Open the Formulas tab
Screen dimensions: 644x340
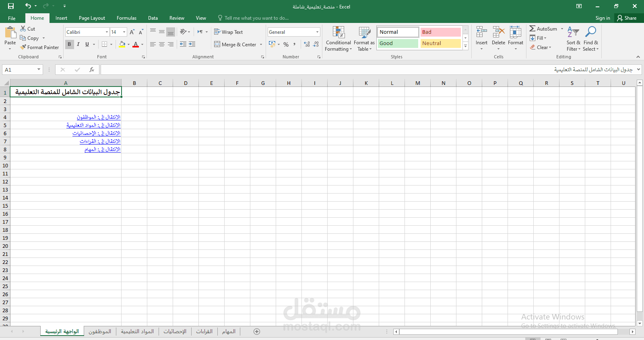click(126, 18)
